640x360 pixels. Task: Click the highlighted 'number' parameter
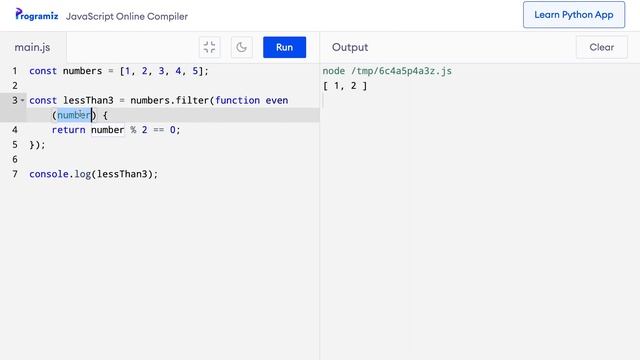pos(74,115)
